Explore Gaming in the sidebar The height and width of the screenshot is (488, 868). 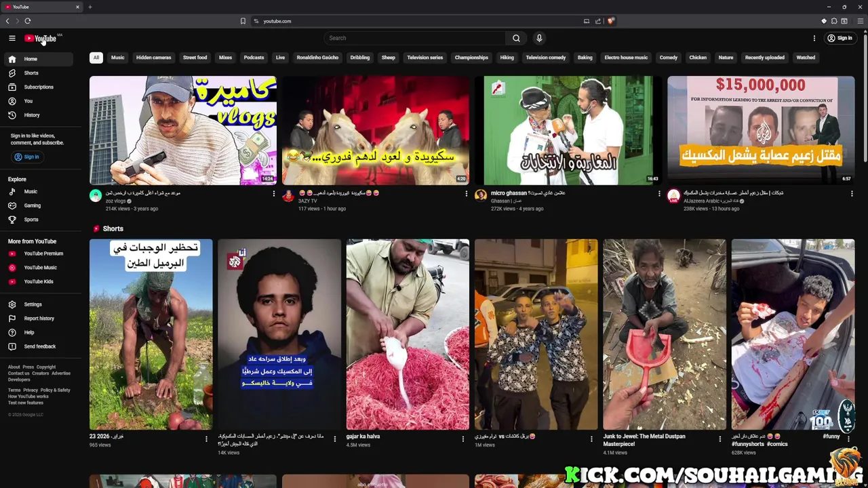click(38, 205)
